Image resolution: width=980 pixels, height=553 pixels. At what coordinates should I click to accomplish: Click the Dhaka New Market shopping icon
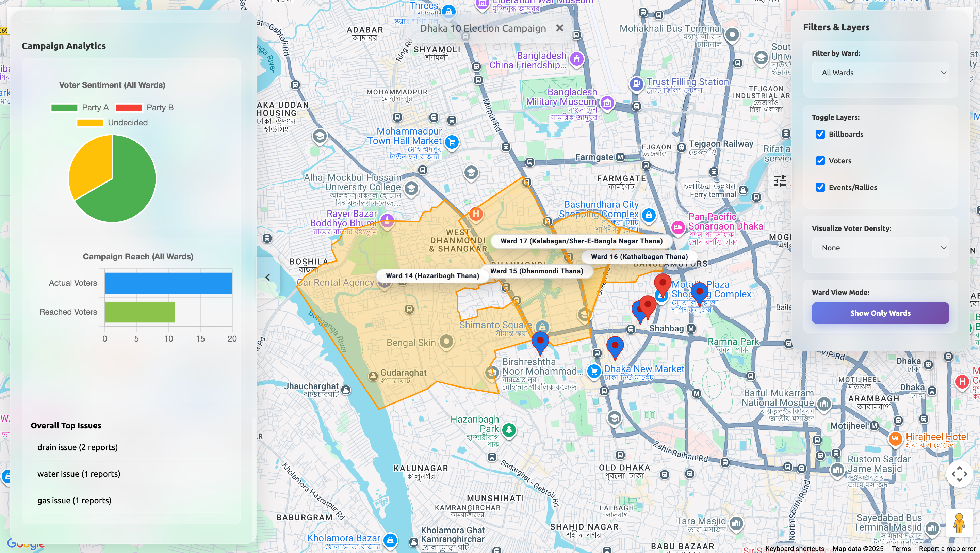[x=593, y=371]
